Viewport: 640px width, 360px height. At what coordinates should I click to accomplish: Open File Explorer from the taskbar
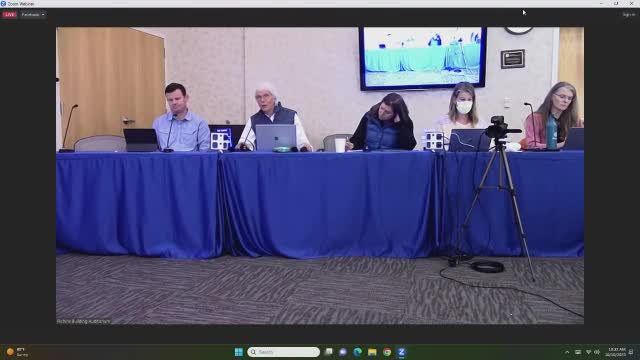coord(372,352)
